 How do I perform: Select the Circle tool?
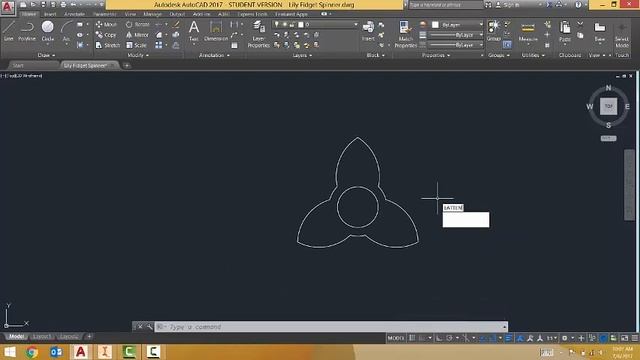pos(48,31)
